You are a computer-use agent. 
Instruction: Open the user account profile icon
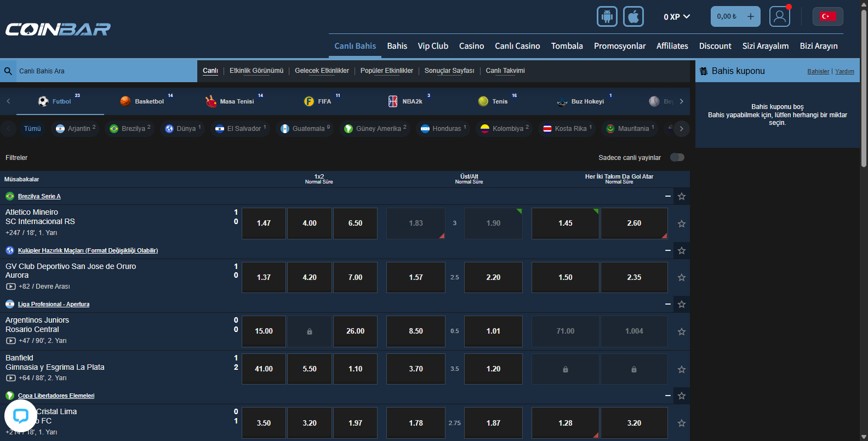pyautogui.click(x=779, y=16)
